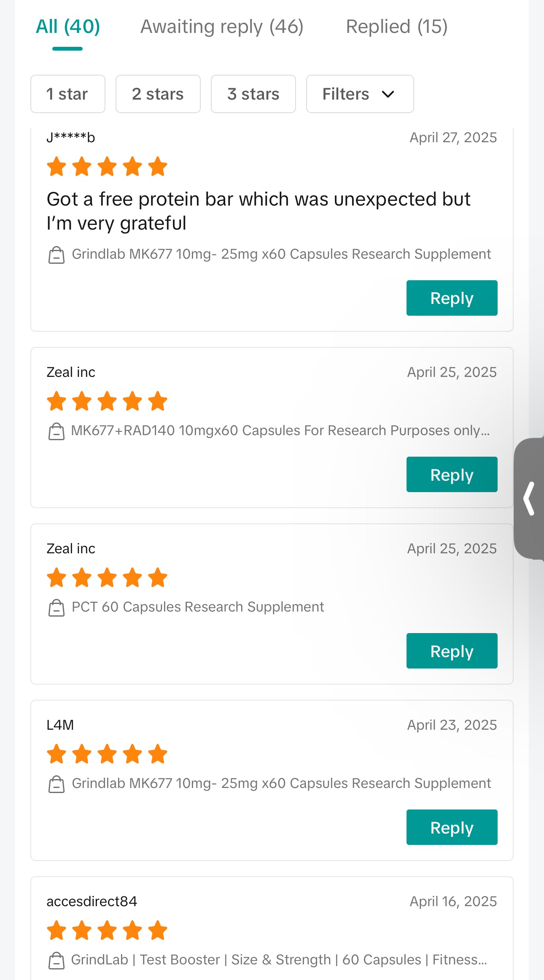Viewport: 544px width, 980px height.
Task: Reply to L4M's review
Action: (x=452, y=827)
